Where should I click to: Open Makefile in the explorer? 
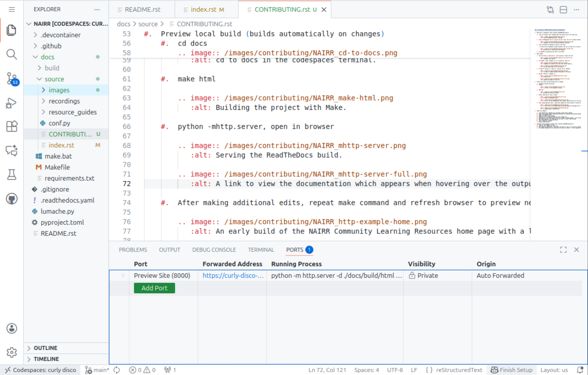point(66,167)
